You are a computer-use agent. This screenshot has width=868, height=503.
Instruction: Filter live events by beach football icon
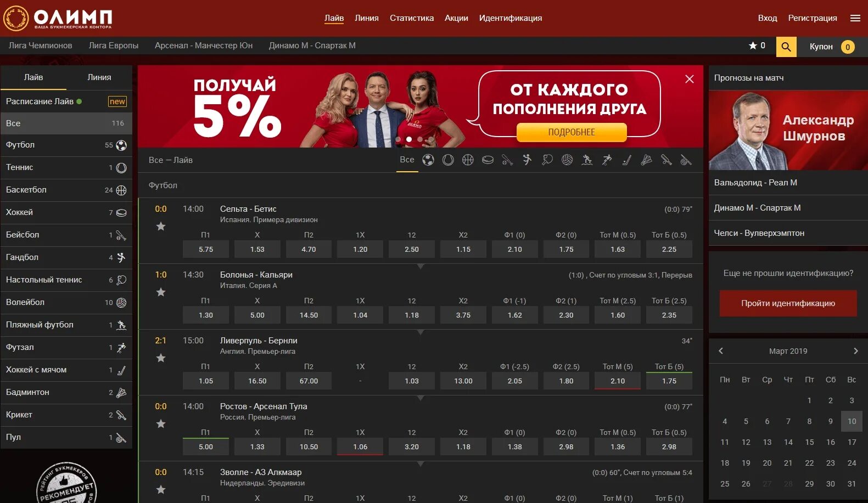tap(587, 160)
